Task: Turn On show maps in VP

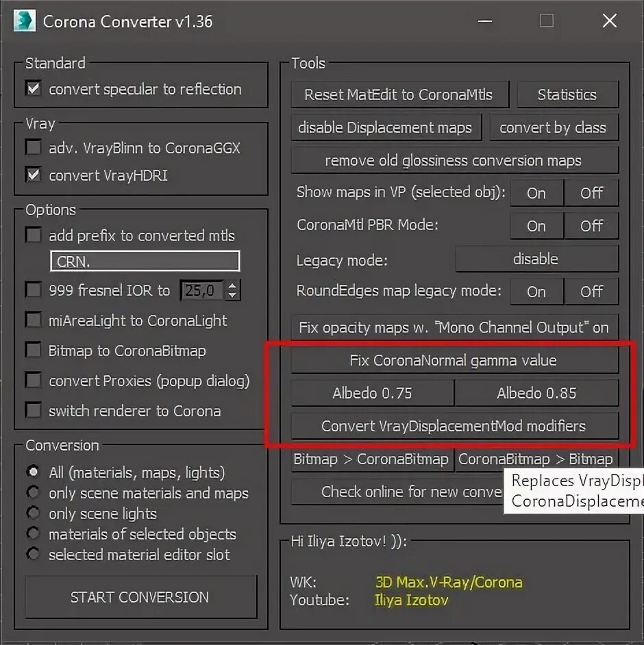Action: [x=536, y=193]
